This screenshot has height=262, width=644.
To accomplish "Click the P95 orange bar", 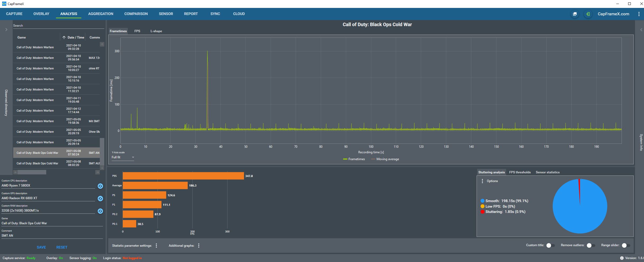I will pos(183,176).
